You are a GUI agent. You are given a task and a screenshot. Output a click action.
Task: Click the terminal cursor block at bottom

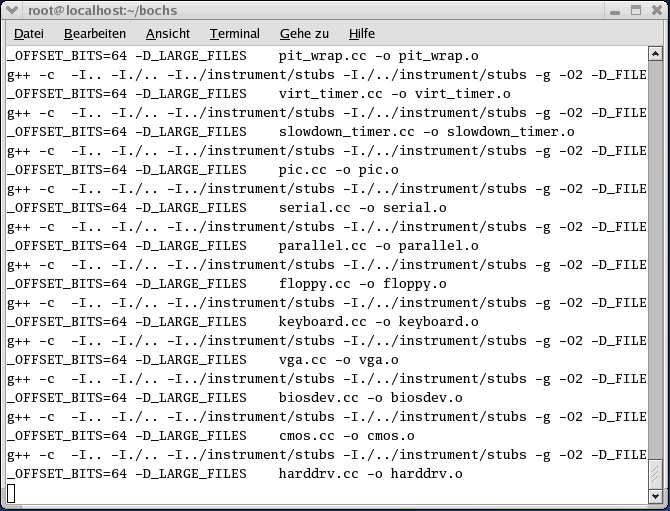[x=11, y=493]
